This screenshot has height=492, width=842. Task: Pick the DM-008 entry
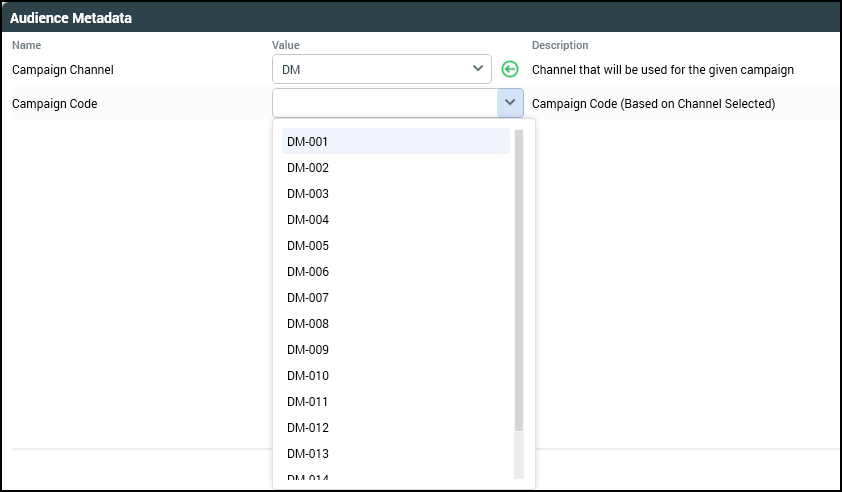[x=308, y=324]
